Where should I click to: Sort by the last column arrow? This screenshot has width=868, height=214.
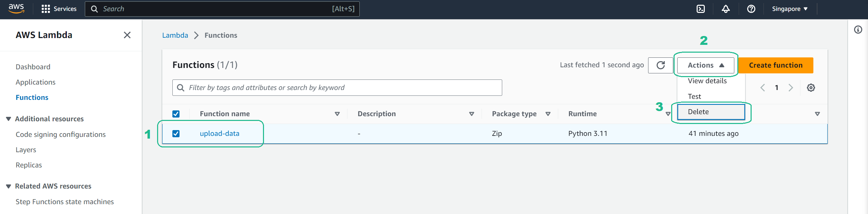point(817,114)
